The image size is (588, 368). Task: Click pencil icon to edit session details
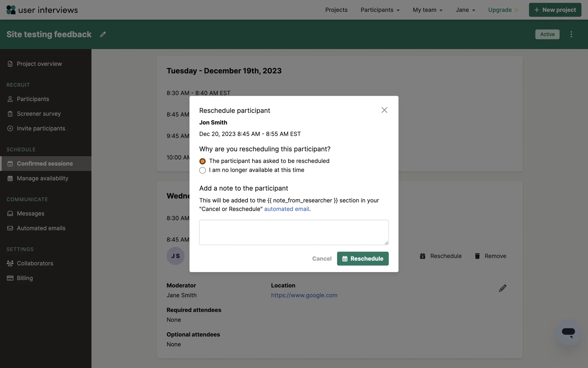(503, 288)
